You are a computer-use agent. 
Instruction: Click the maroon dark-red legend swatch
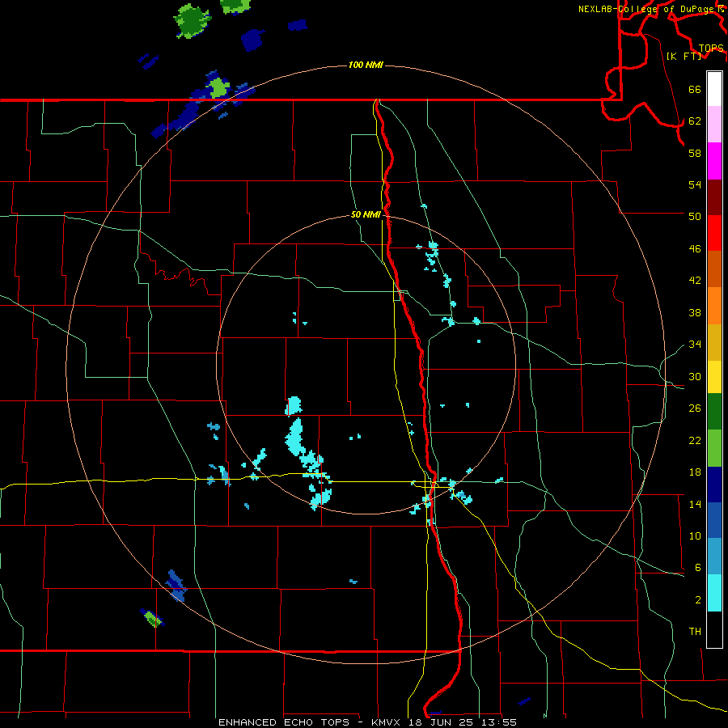(714, 197)
